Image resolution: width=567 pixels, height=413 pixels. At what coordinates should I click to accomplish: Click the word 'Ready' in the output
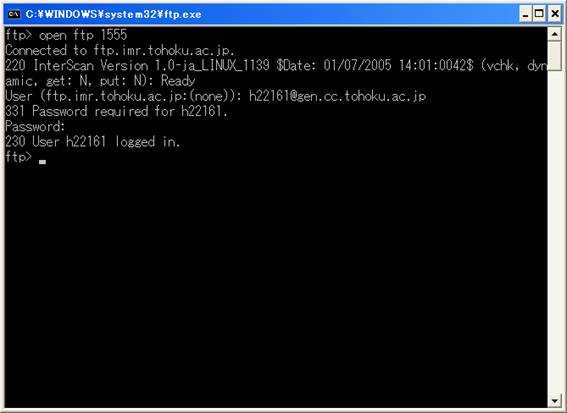pyautogui.click(x=178, y=81)
